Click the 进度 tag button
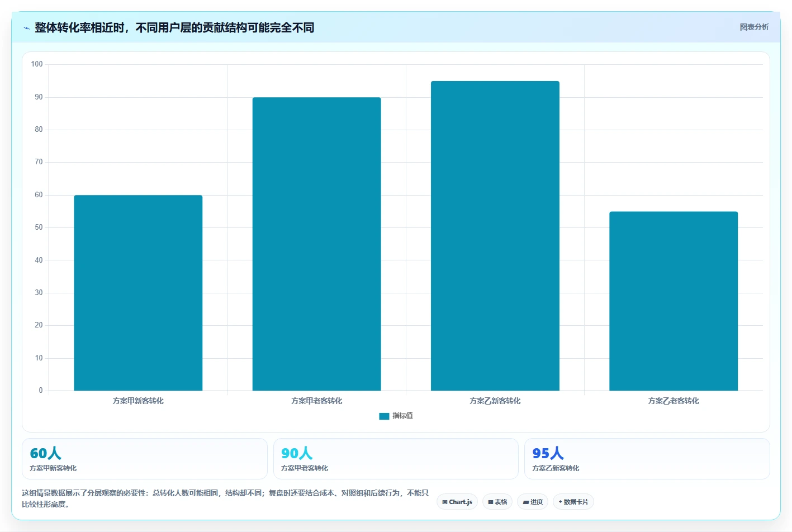792x532 pixels. 533,502
